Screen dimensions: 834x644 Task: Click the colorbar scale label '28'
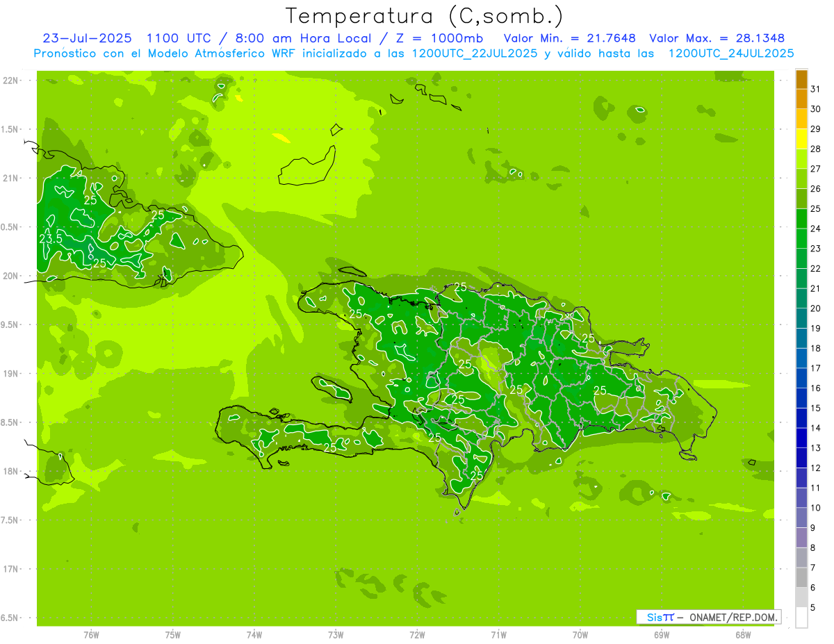tap(815, 149)
